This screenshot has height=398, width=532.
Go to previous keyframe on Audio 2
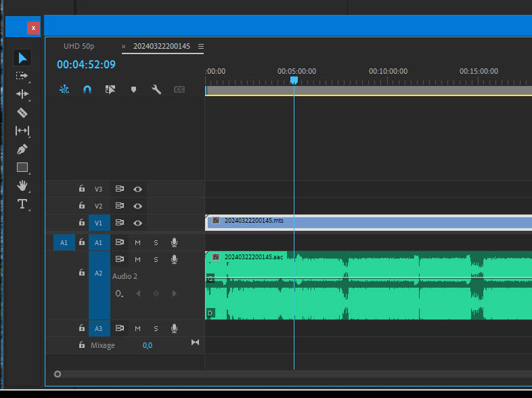(x=138, y=294)
